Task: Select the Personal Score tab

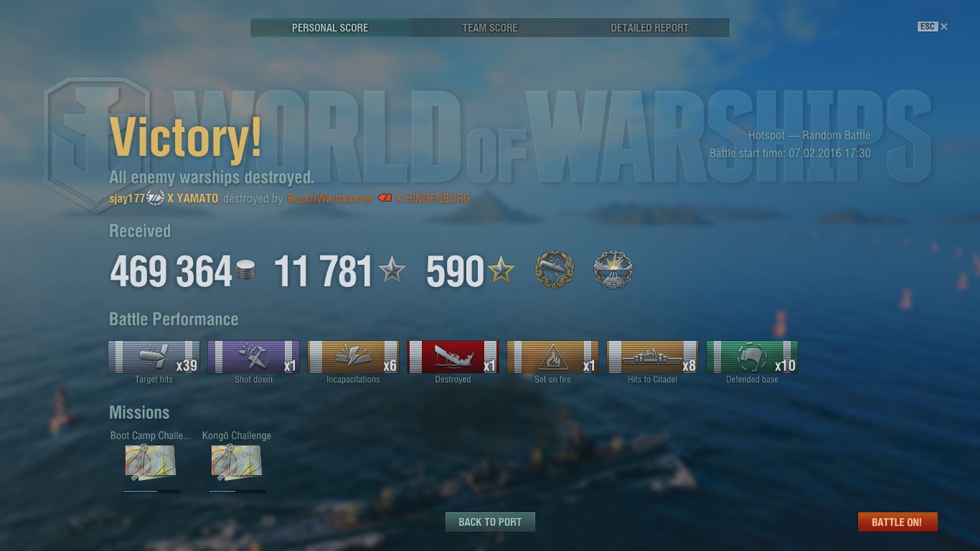Action: [x=330, y=28]
